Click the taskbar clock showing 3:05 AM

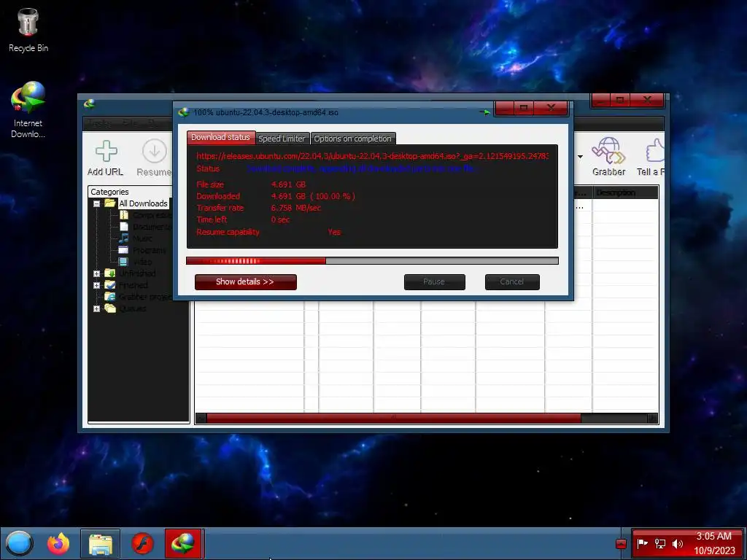point(713,536)
